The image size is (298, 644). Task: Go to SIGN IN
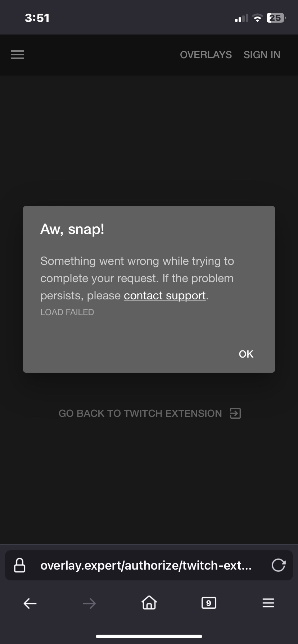tap(262, 55)
